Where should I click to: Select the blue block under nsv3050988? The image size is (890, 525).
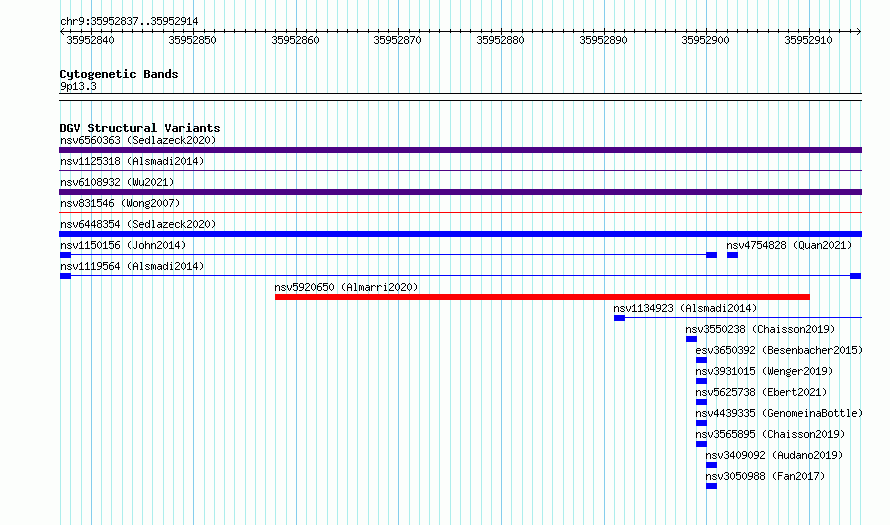click(711, 486)
